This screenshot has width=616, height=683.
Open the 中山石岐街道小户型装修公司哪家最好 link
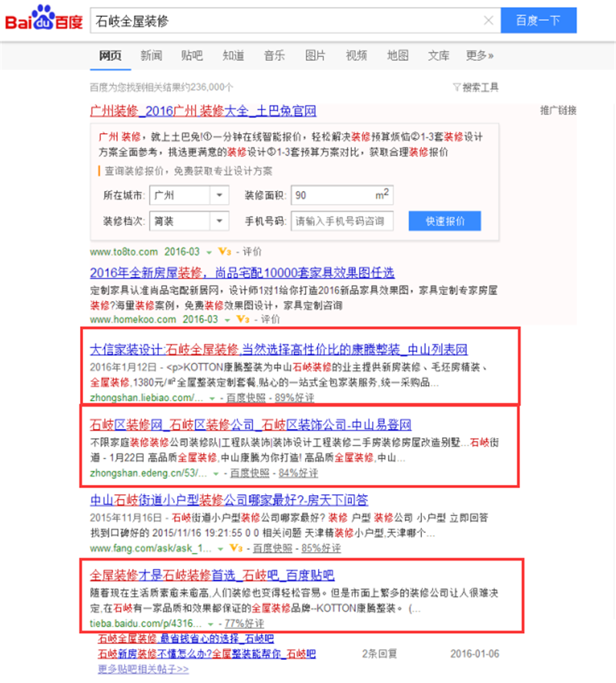point(229,500)
